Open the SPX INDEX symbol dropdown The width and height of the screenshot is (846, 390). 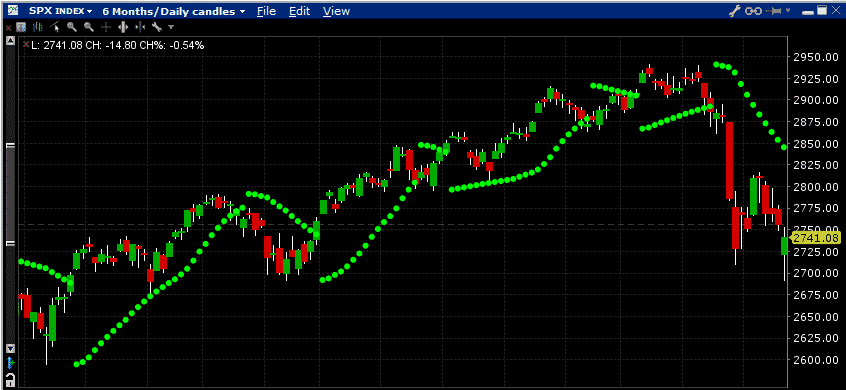point(60,11)
